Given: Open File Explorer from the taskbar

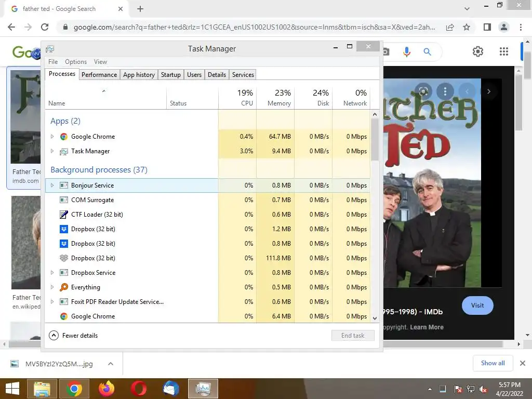Looking at the screenshot, I should 42,389.
